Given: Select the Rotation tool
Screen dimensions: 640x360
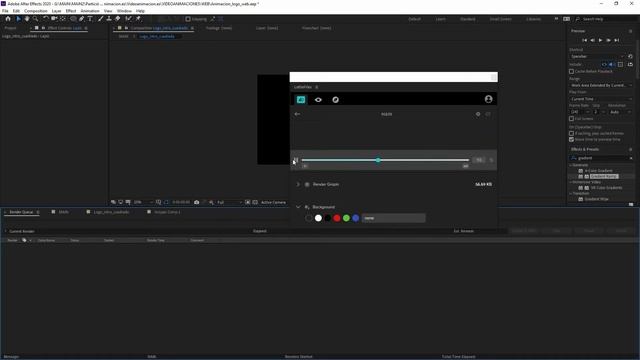Looking at the screenshot, I should click(x=46, y=19).
